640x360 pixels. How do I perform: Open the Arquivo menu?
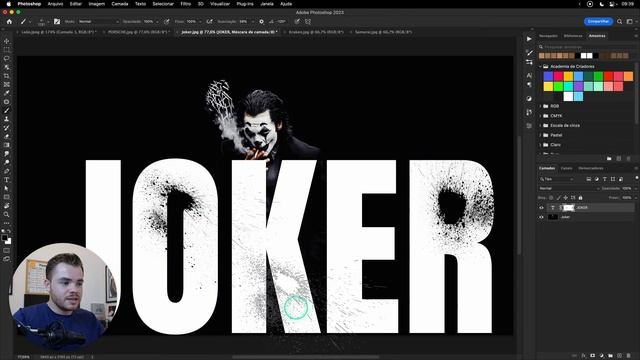[x=55, y=4]
